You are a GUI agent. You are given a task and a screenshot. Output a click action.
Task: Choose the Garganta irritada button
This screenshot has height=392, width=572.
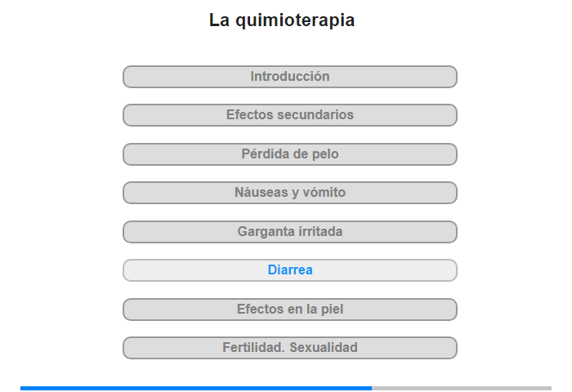click(x=289, y=232)
